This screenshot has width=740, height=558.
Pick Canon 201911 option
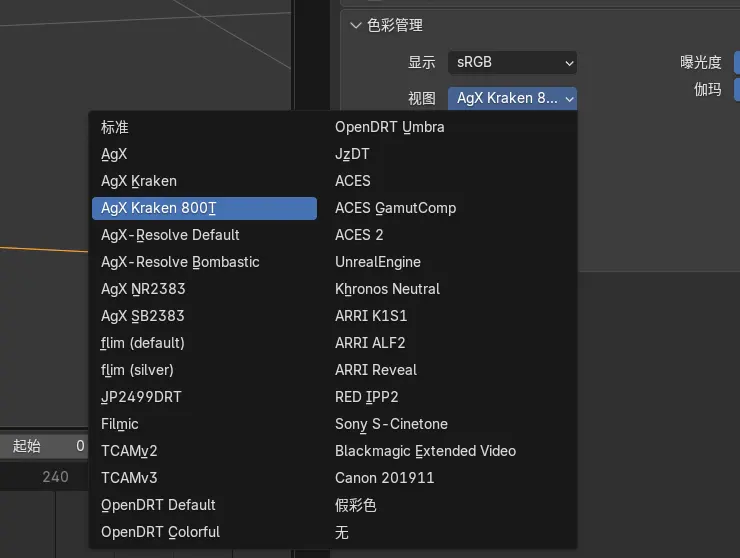tap(451, 478)
